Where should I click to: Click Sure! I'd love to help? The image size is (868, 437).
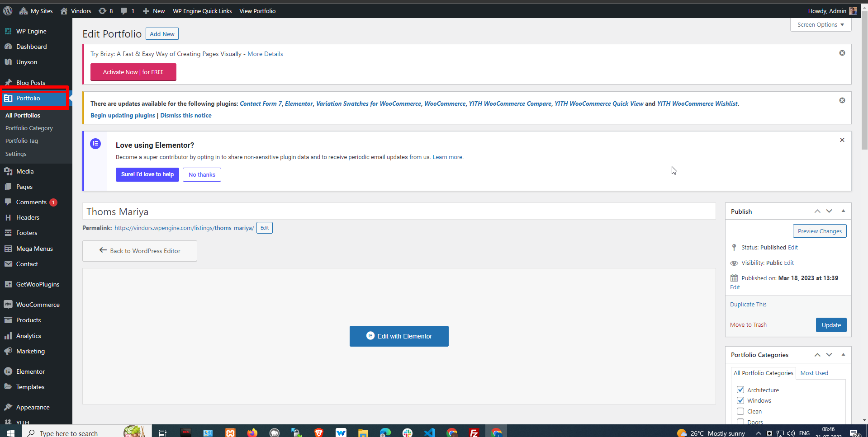147,174
